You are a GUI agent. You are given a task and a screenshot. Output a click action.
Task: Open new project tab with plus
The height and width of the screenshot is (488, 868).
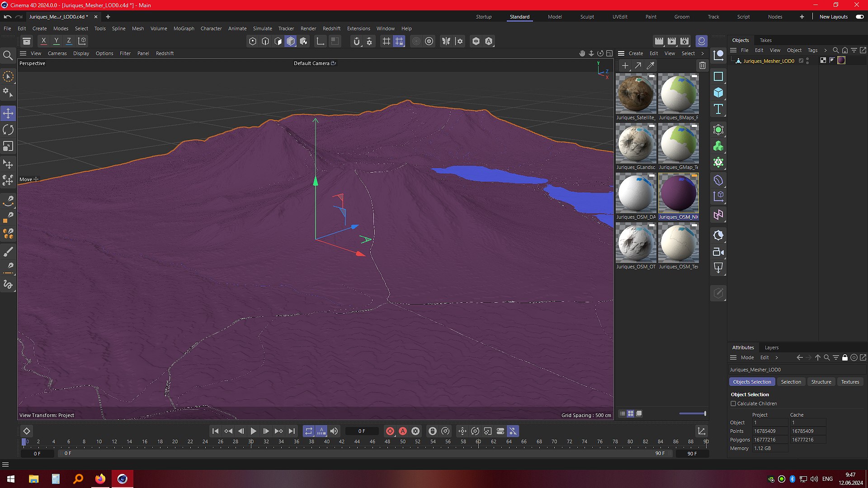(x=108, y=17)
